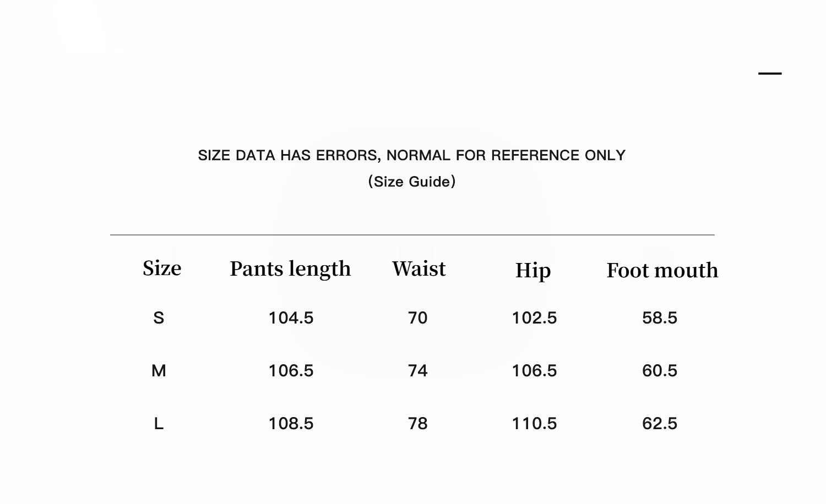
Task: Select the size M row label
Action: point(159,371)
